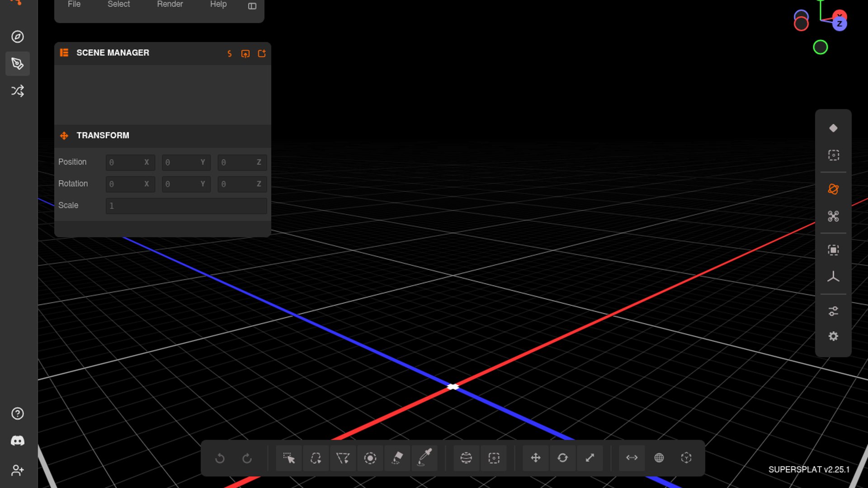Click the Import upload icon in Scene Manager
This screenshot has height=488, width=868.
pos(245,54)
